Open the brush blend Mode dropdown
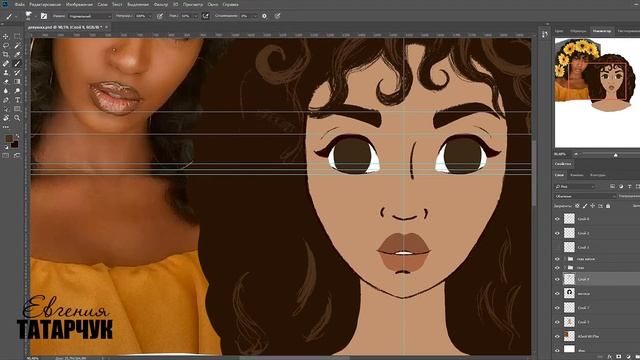 [x=90, y=16]
